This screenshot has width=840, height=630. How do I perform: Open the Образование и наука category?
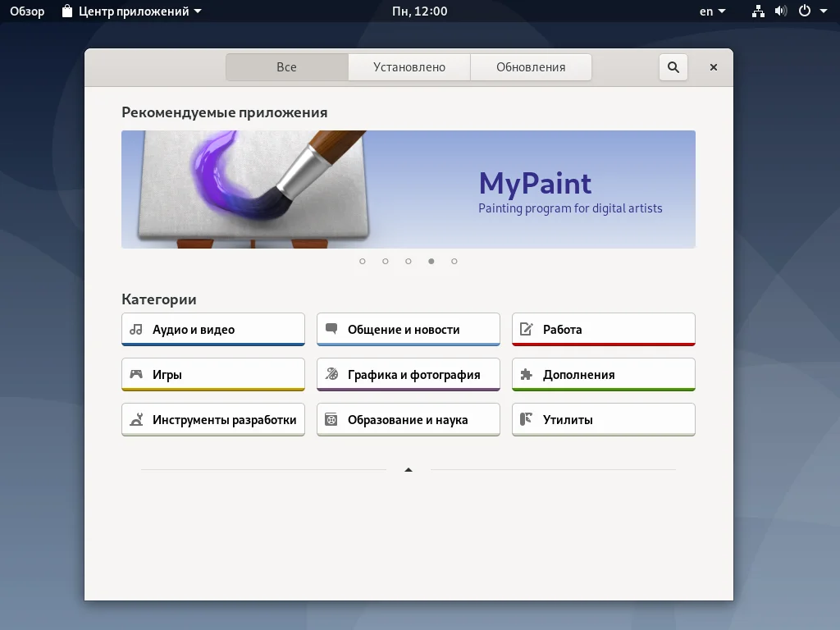click(409, 419)
